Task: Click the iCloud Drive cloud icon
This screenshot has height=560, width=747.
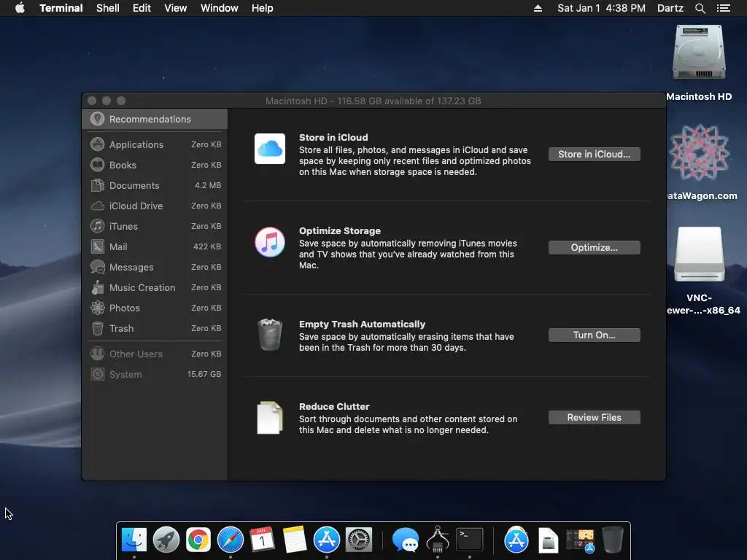Action: [x=98, y=206]
